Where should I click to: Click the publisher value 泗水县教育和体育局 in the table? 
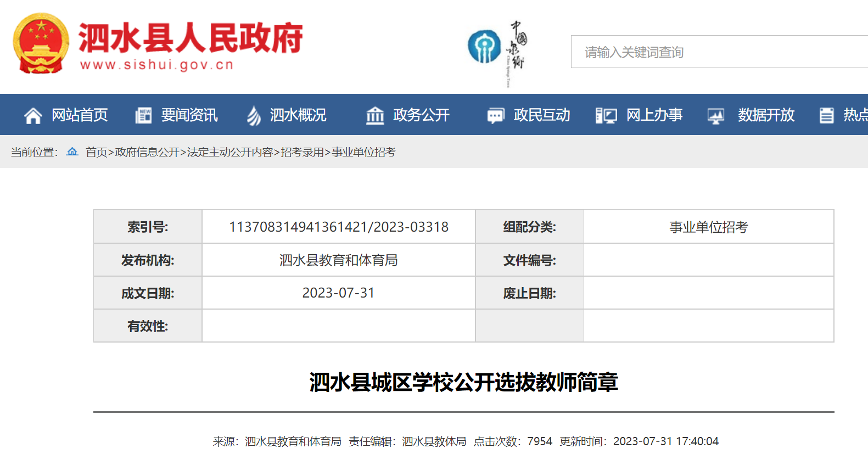[339, 260]
